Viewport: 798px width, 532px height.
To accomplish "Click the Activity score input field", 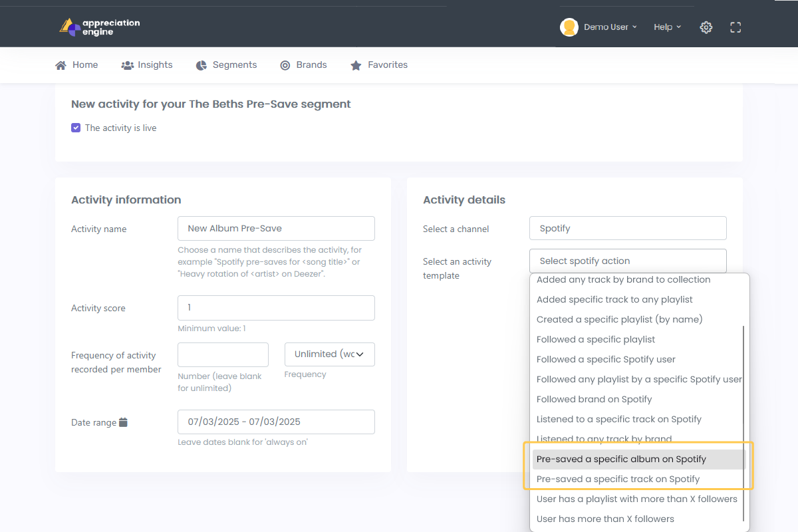I will pyautogui.click(x=276, y=308).
